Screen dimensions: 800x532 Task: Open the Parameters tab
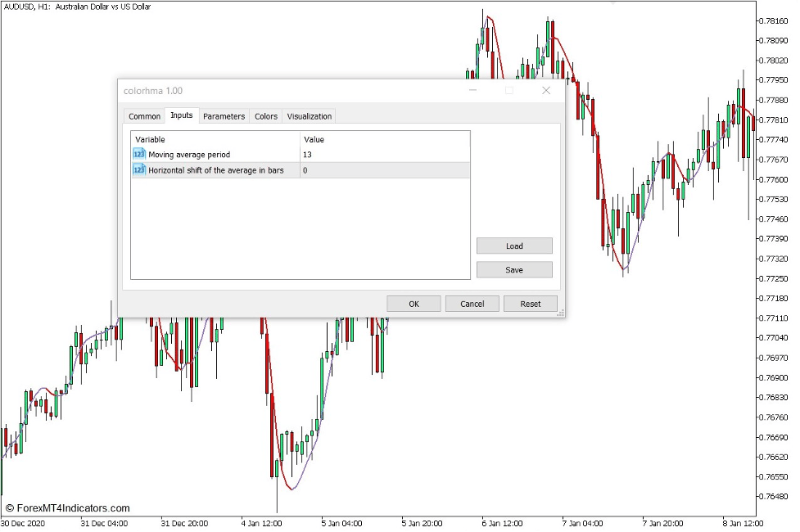pos(224,115)
